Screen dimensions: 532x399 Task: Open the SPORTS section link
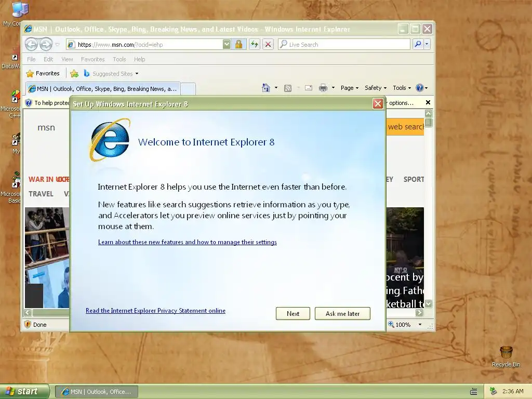tap(414, 179)
